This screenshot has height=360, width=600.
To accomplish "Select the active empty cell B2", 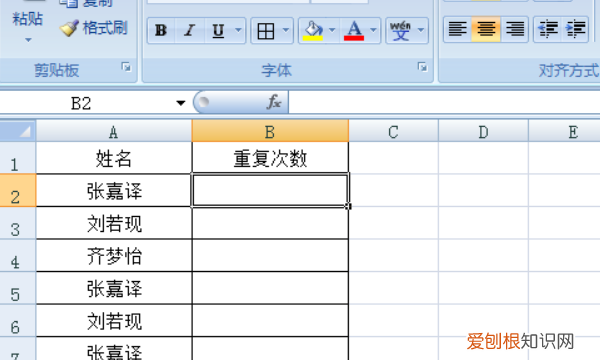I will coord(270,191).
